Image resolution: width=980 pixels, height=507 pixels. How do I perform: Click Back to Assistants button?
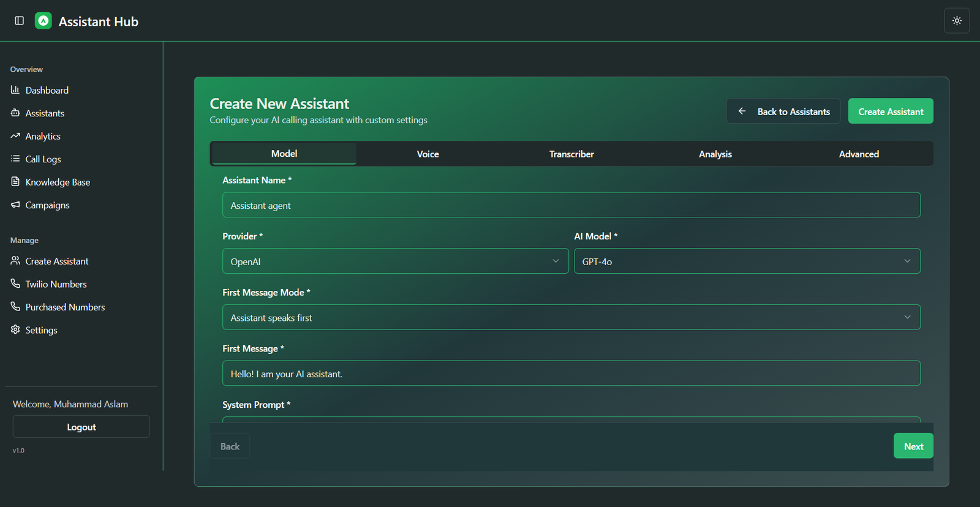coord(783,111)
